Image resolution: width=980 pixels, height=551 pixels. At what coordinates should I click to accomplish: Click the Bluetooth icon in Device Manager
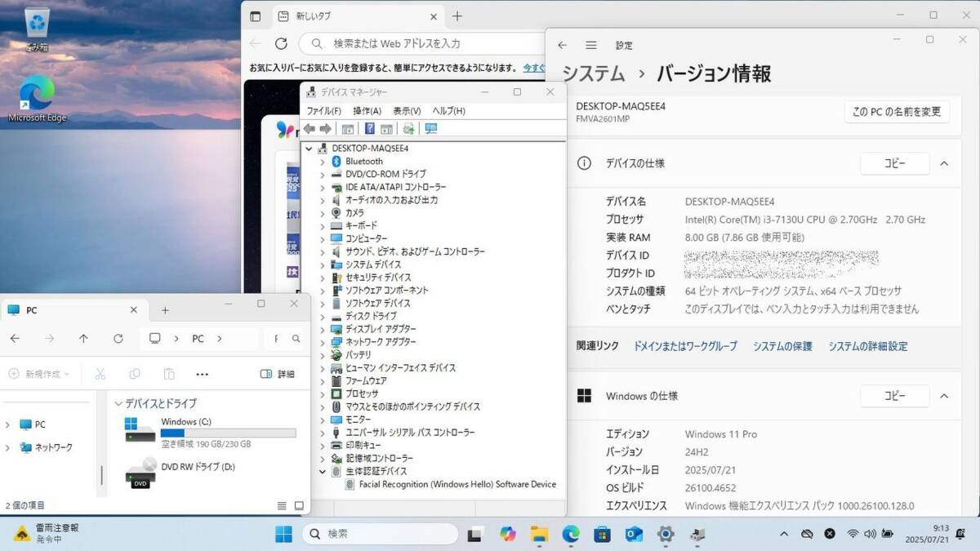(x=336, y=161)
